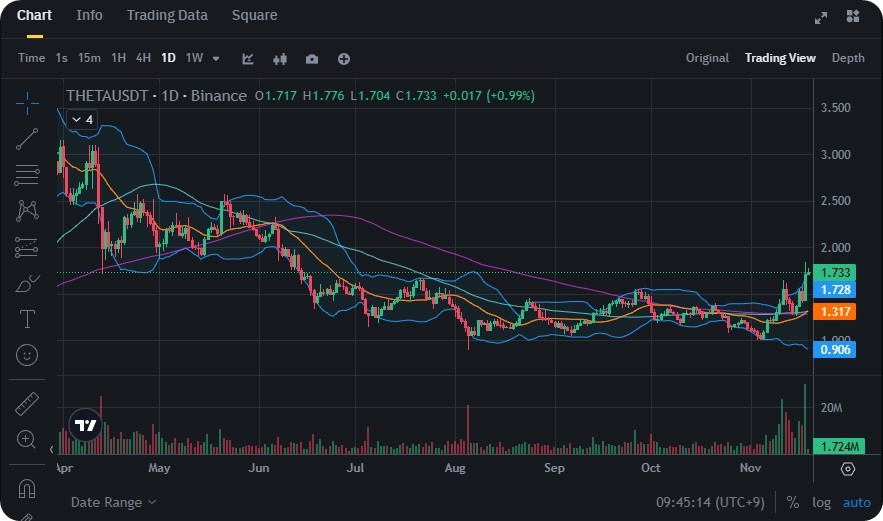Select the 1H timeframe
The height and width of the screenshot is (521, 883).
118,58
